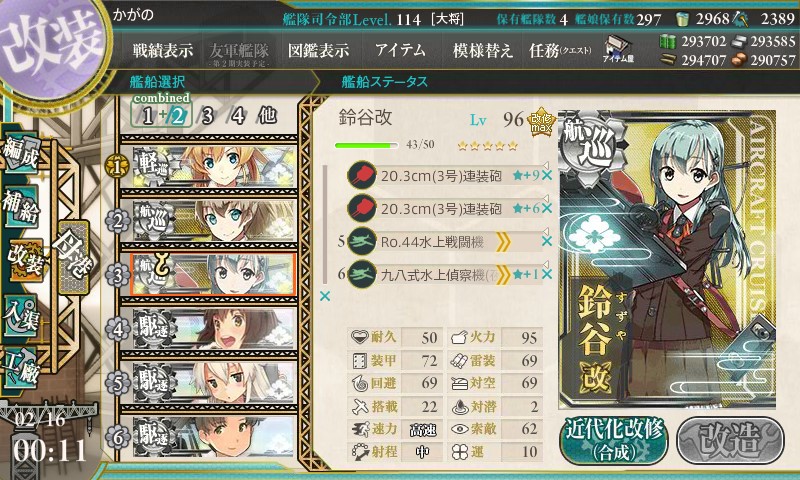Screen dimensions: 800x480
Task: Click the 近代化改修(合成) modernization button
Action: pyautogui.click(x=614, y=441)
